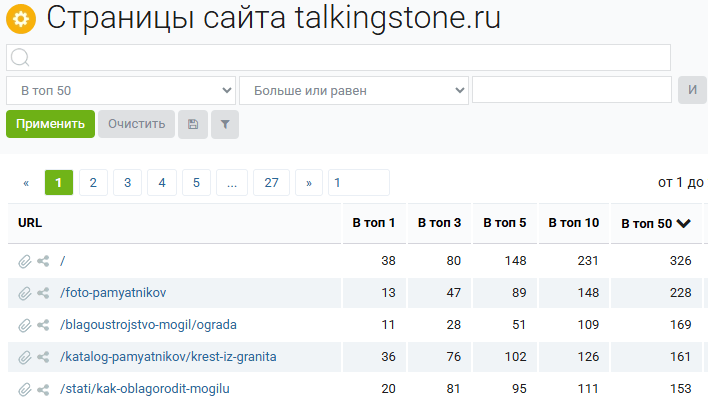Screen dimensions: 708x404
Task: Sort by the 'В топ 1' column header
Action: [x=374, y=223]
